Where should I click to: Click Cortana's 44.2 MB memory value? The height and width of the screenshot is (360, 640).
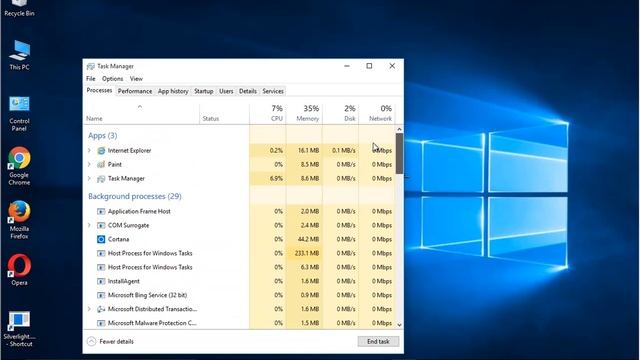click(x=308, y=239)
